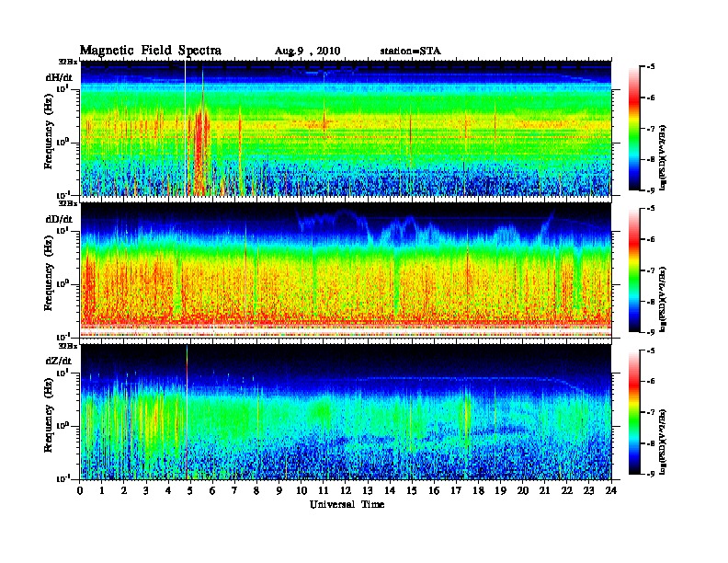728x563 pixels.
Task: Click hour 14 on the time axis
Action: point(390,490)
